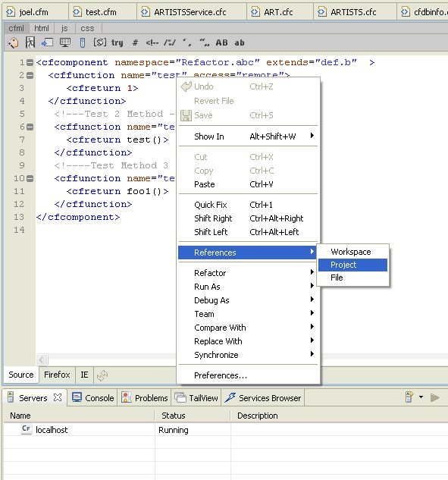The height and width of the screenshot is (480, 448).
Task: Select the js toolbar tab
Action: [64, 28]
